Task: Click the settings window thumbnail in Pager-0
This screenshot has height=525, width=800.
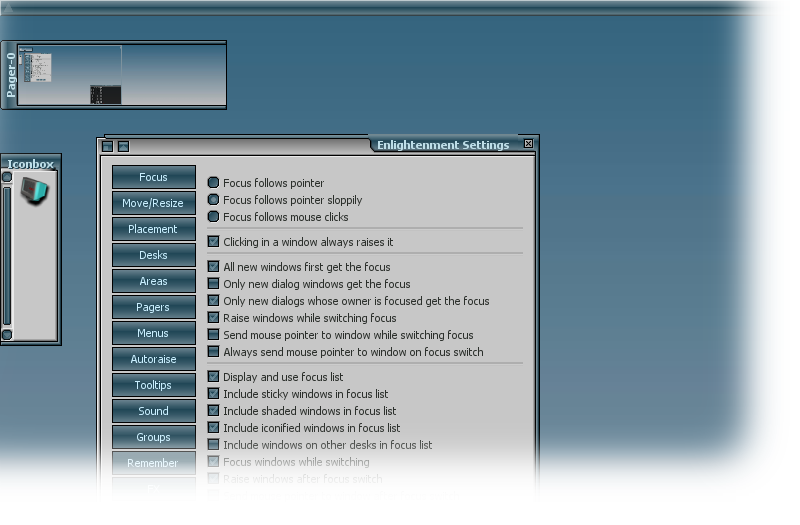Action: pos(38,68)
